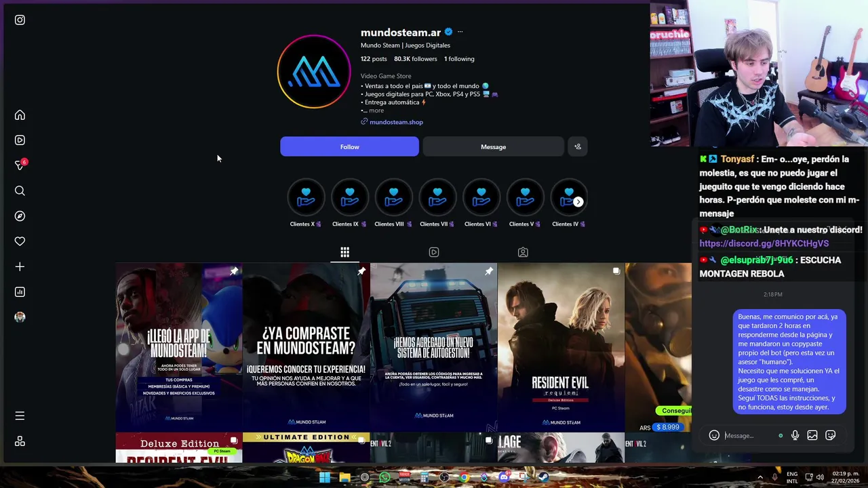Click the add similar accounts button
The width and height of the screenshot is (868, 488).
(x=578, y=146)
